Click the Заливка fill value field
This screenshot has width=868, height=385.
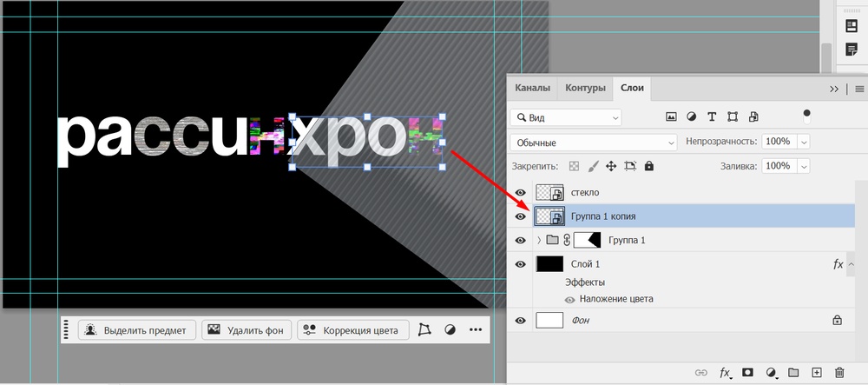pos(778,165)
